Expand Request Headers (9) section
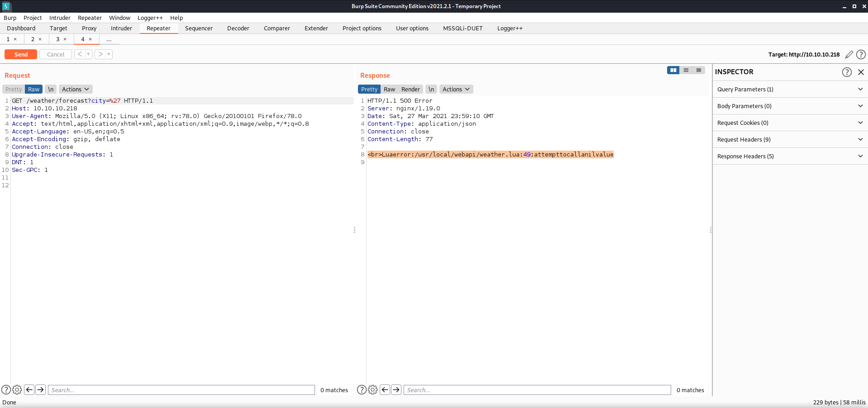 click(x=790, y=139)
